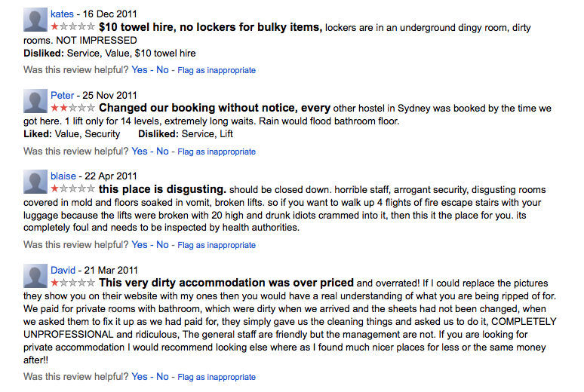Open the kates username link
The width and height of the screenshot is (584, 392).
coord(63,14)
